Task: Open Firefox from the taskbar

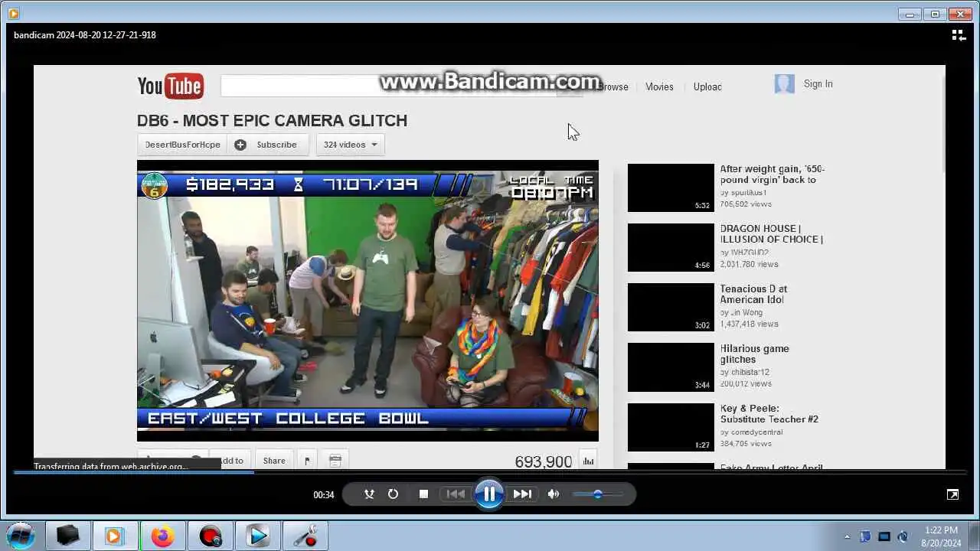Action: [x=162, y=536]
